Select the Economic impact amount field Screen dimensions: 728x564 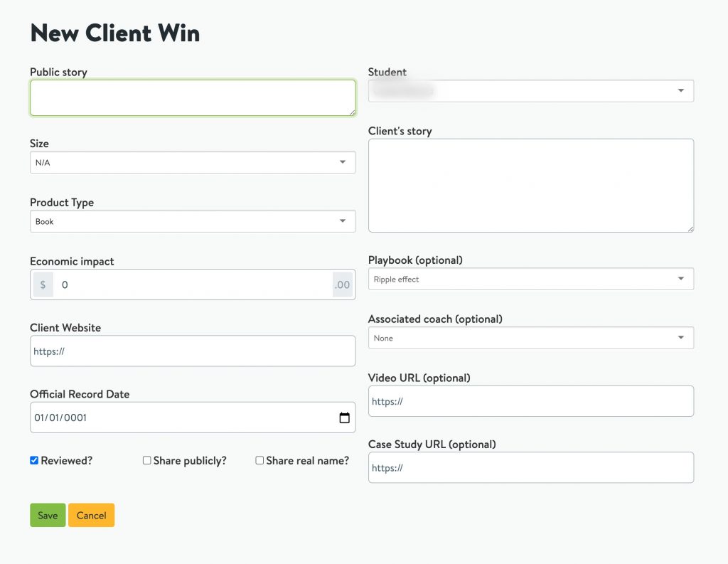tap(193, 284)
